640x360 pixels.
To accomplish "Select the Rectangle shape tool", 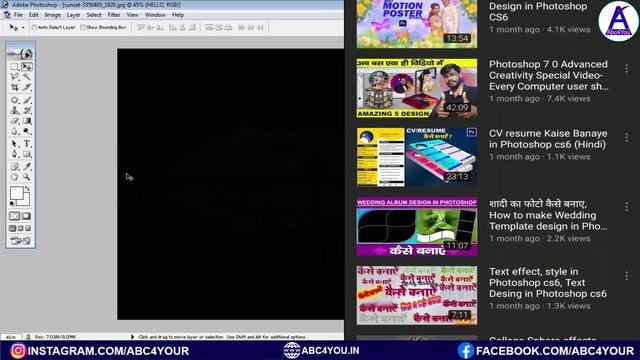I will (27, 154).
